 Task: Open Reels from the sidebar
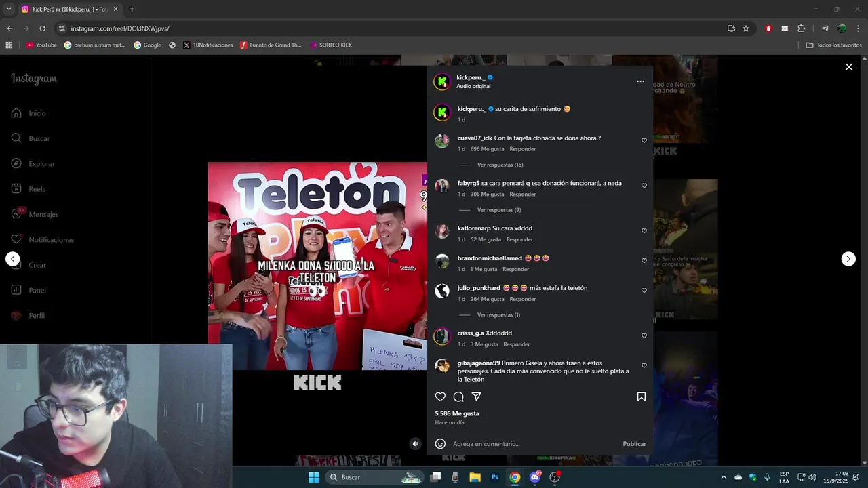(16, 189)
